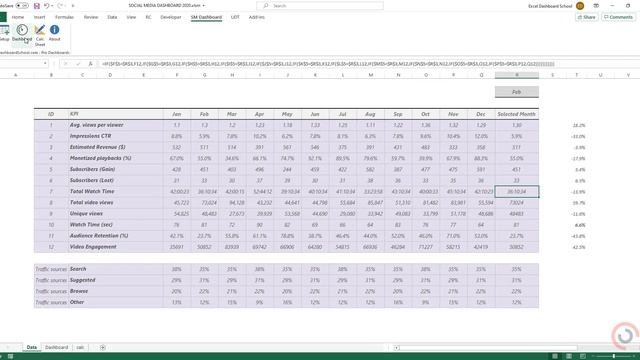Screen dimensions: 640x360
Task: Select the Data sheet tab
Action: pos(31,347)
